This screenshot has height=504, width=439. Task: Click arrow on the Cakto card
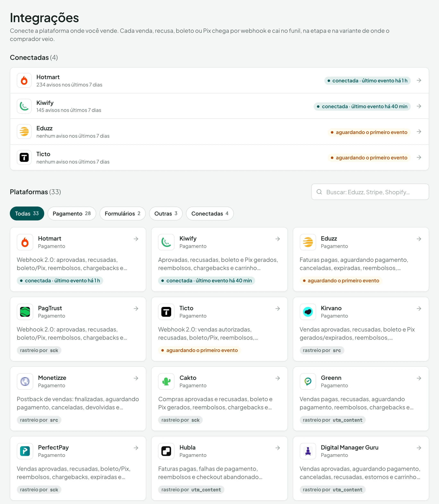[x=278, y=378]
